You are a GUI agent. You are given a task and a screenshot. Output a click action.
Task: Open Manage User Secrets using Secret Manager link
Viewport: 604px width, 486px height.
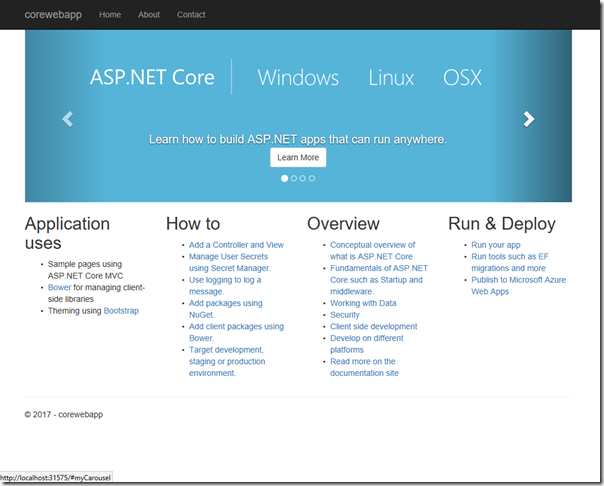point(230,262)
